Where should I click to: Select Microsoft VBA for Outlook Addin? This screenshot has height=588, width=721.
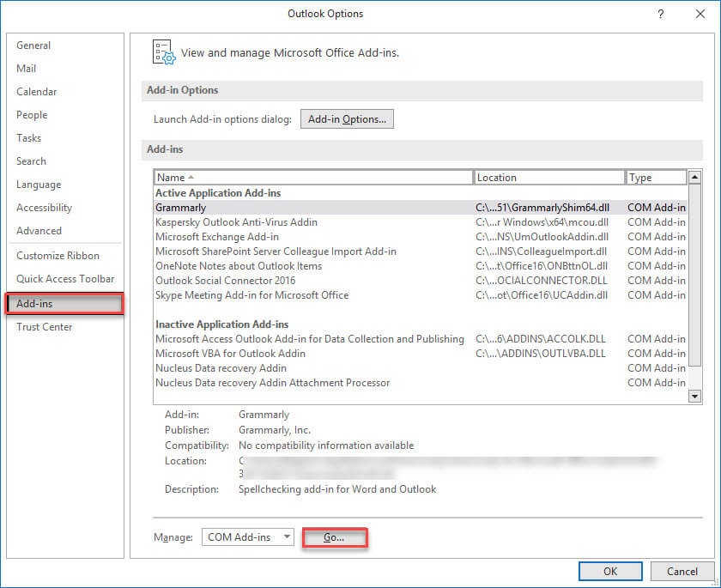(x=421, y=354)
